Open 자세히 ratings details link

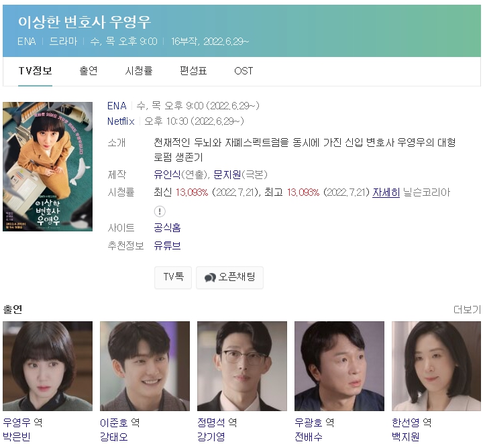coord(386,192)
